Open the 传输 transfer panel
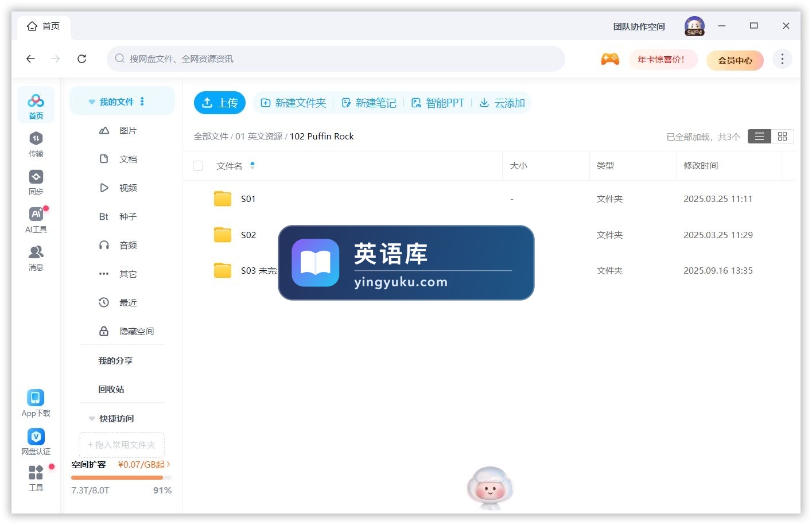 [36, 144]
